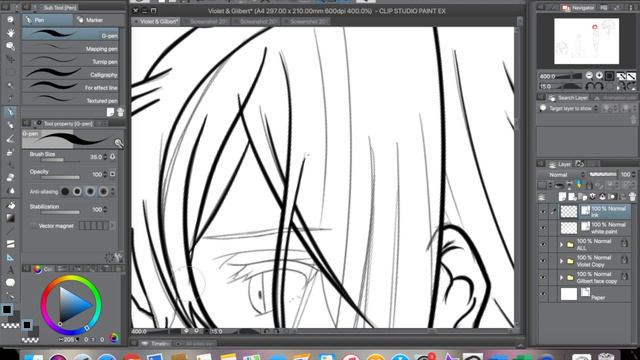Hide the ink layer
The width and height of the screenshot is (640, 360).
(x=543, y=212)
